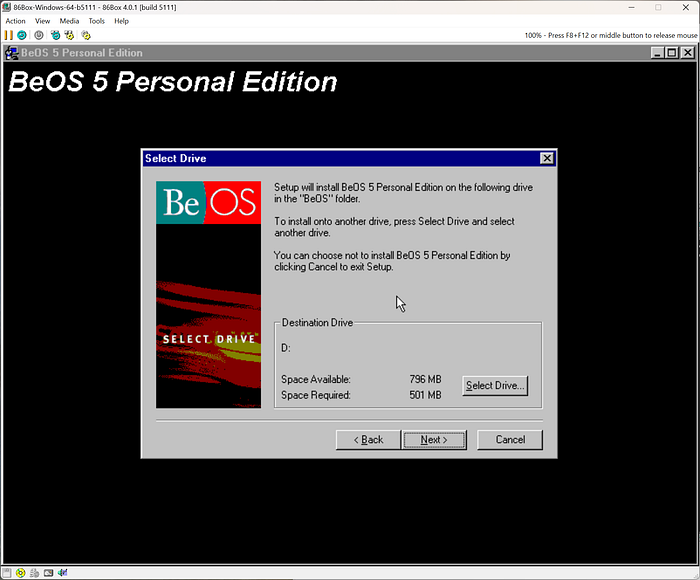Click the CD-ROM disc status bar icon
This screenshot has height=580, width=700.
[x=20, y=572]
